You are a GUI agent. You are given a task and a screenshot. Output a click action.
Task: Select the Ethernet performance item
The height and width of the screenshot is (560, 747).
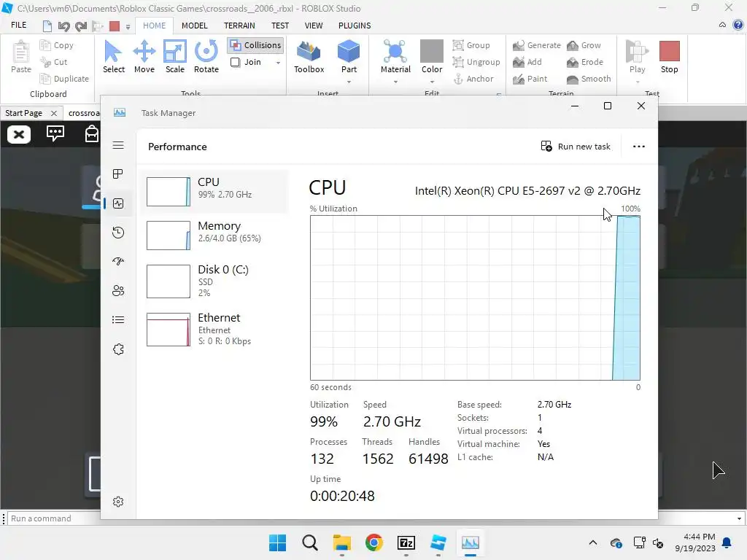(214, 329)
